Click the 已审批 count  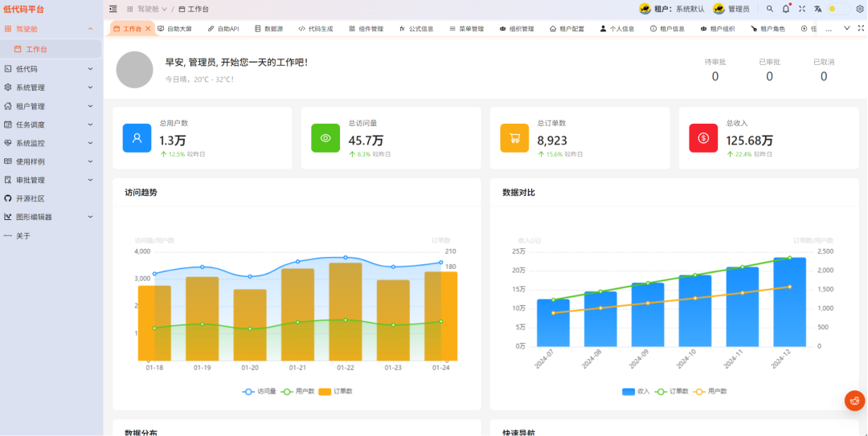pos(769,76)
